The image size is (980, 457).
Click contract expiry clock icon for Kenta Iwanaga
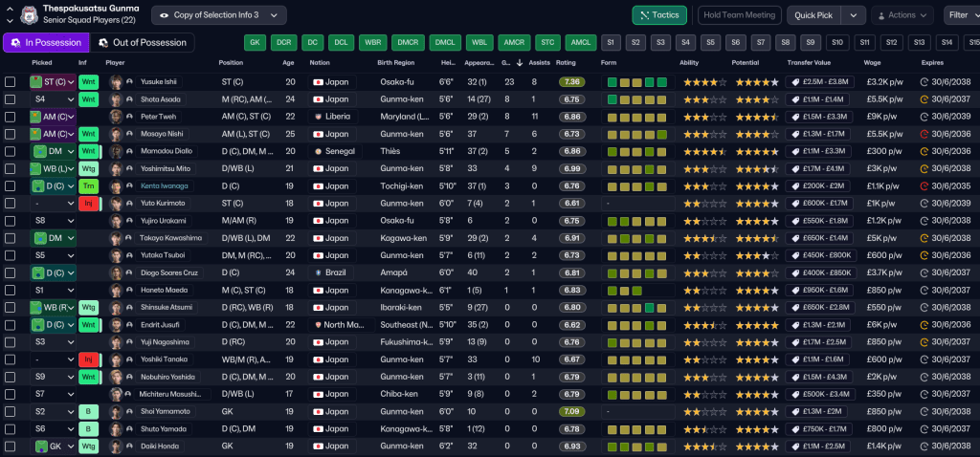tap(924, 186)
